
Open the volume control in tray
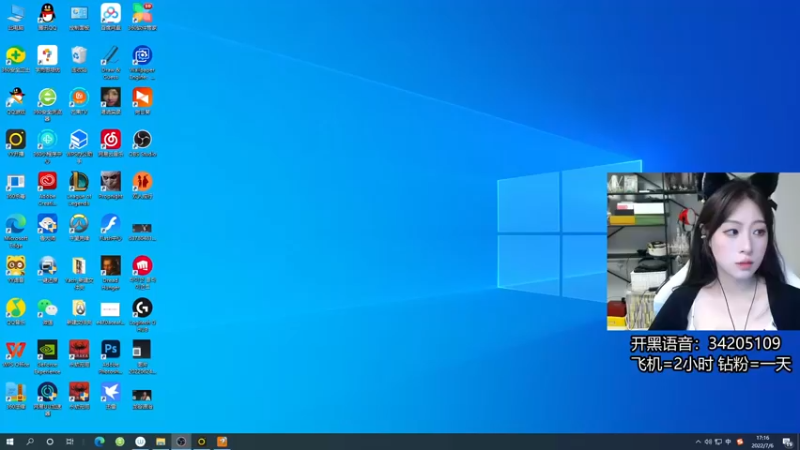tap(708, 442)
